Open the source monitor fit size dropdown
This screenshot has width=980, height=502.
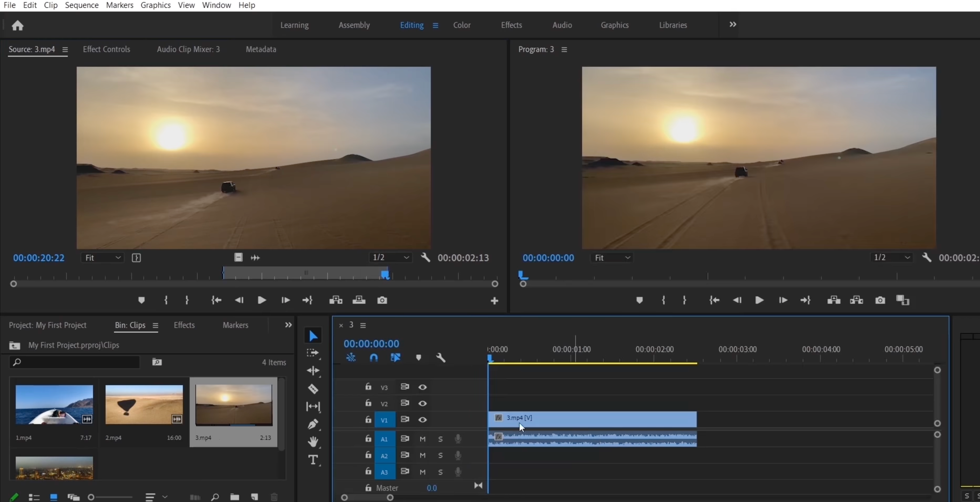coord(102,257)
